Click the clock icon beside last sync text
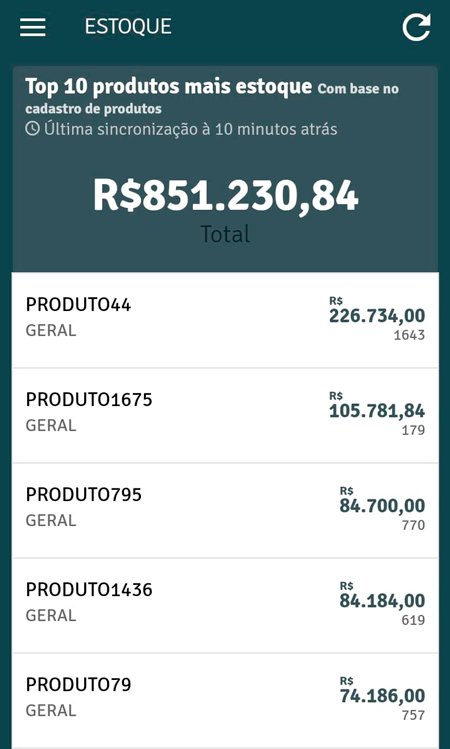This screenshot has width=450, height=749. (x=32, y=129)
